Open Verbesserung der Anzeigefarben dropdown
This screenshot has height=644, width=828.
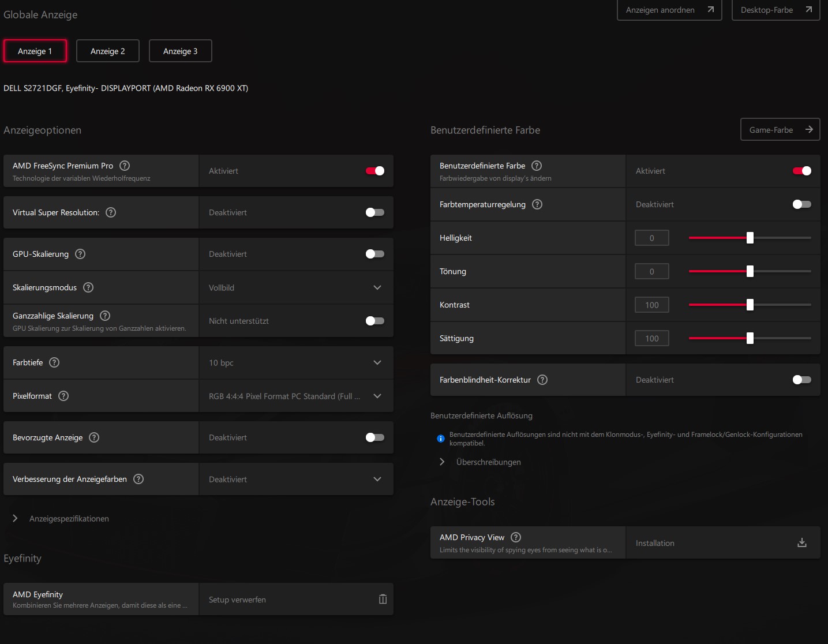(x=296, y=479)
